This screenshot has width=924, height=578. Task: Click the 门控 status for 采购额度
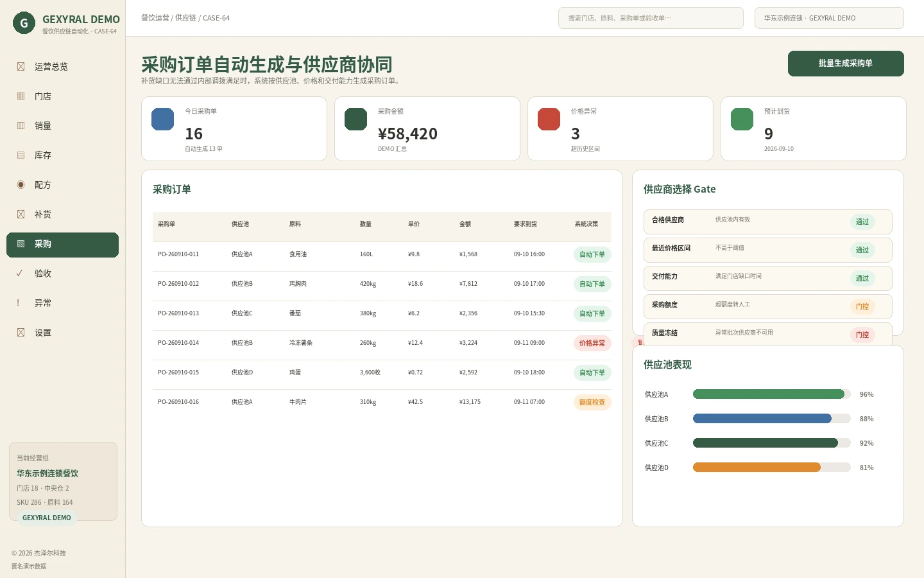pyautogui.click(x=862, y=307)
